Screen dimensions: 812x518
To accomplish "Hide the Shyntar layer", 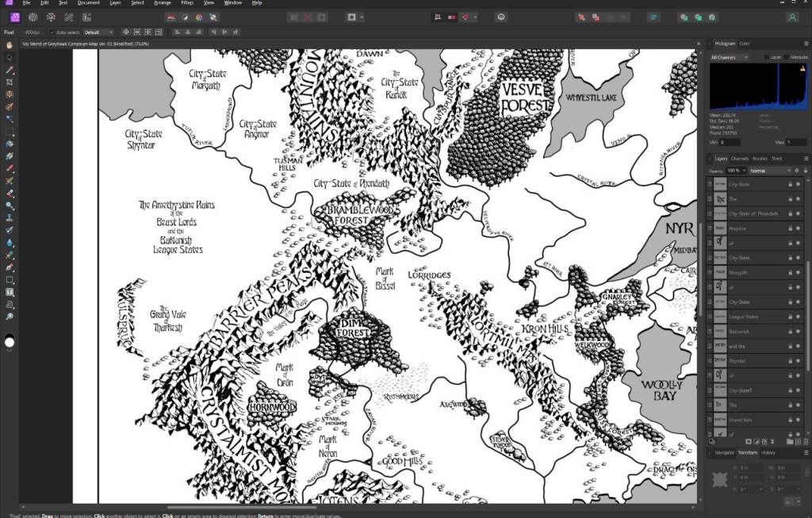I will [x=798, y=360].
